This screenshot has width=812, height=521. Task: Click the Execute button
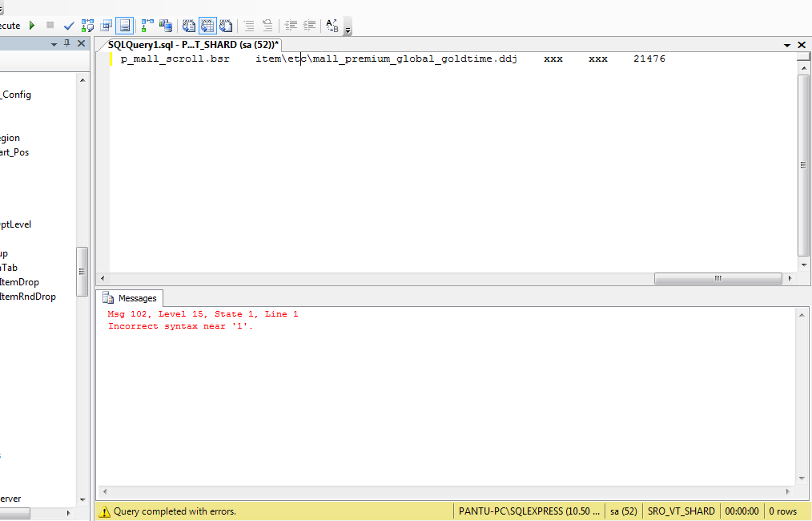[x=10, y=26]
